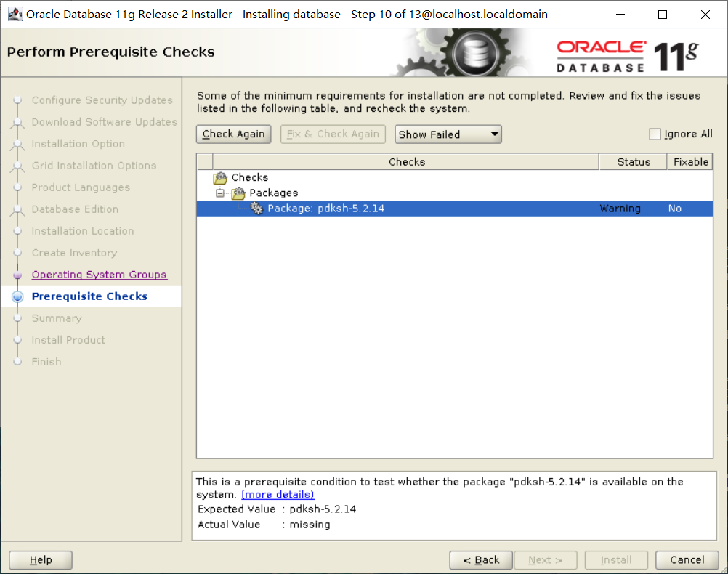Viewport: 728px width, 574px height.
Task: Click the Fixable column header
Action: [690, 162]
